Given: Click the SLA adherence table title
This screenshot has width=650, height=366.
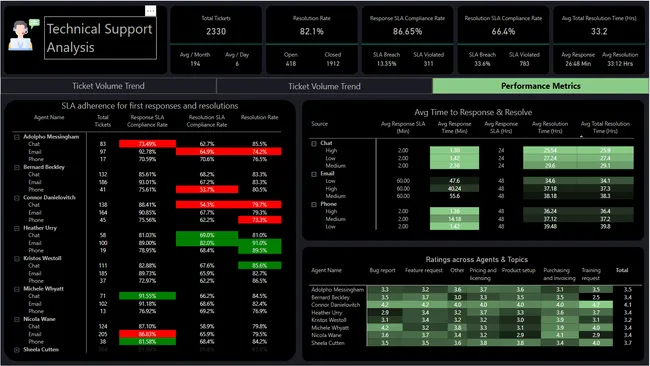Looking at the screenshot, I should tap(150, 106).
